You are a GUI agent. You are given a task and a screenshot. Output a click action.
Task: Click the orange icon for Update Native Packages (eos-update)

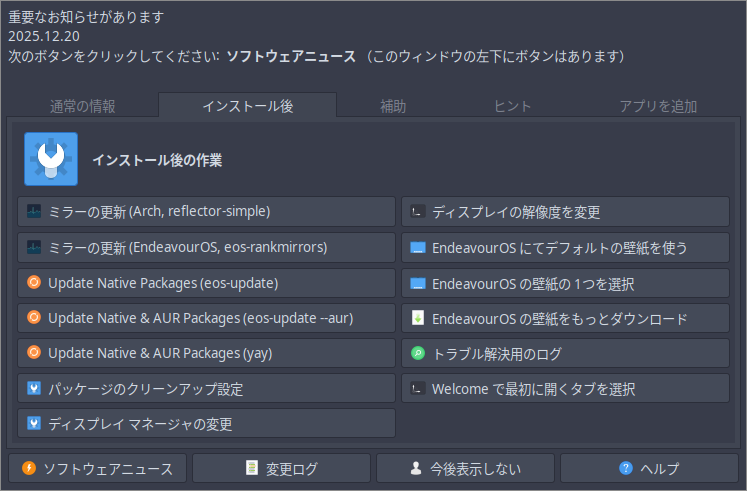34,282
